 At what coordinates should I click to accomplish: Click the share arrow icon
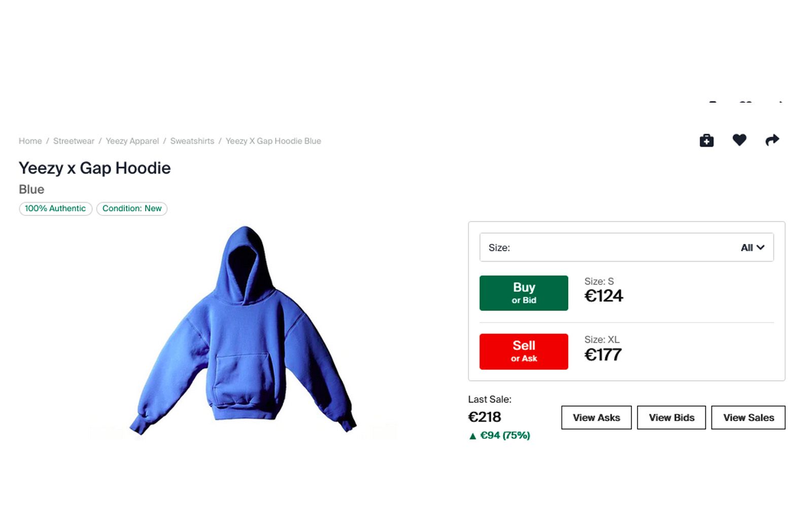coord(772,140)
